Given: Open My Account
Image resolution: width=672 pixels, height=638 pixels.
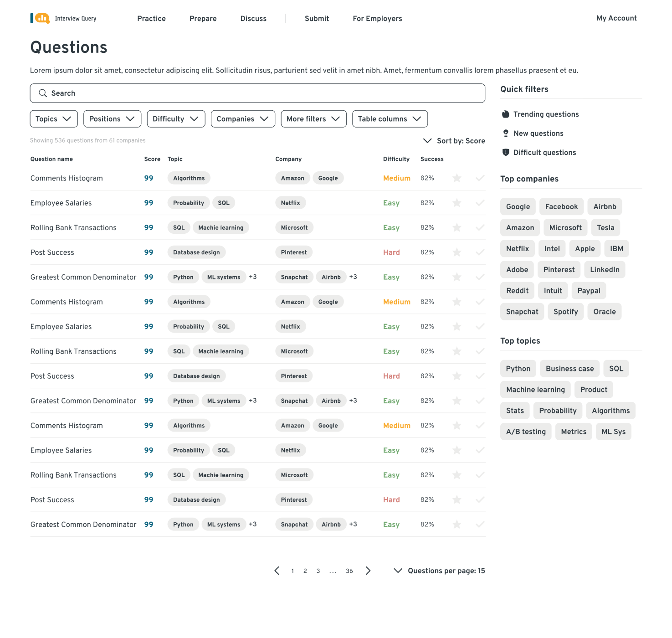Looking at the screenshot, I should tap(616, 18).
